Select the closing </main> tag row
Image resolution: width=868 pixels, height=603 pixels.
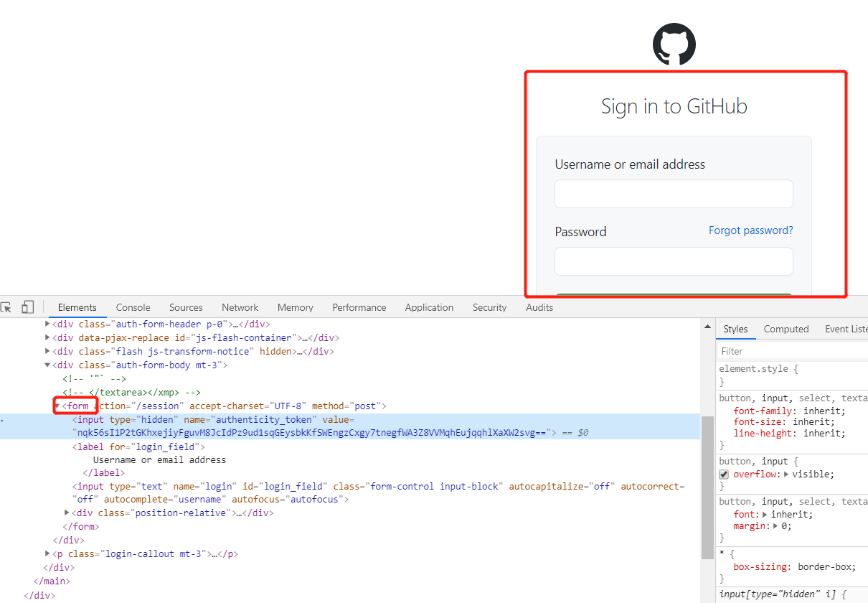pos(52,581)
